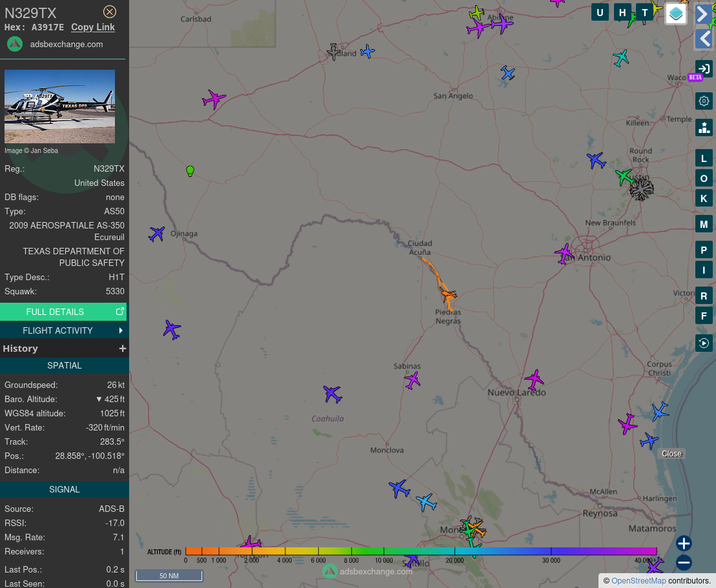Click the SIGNAL section header

click(65, 489)
